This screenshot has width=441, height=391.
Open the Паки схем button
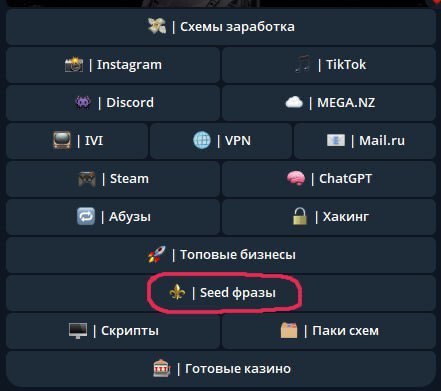coord(329,331)
